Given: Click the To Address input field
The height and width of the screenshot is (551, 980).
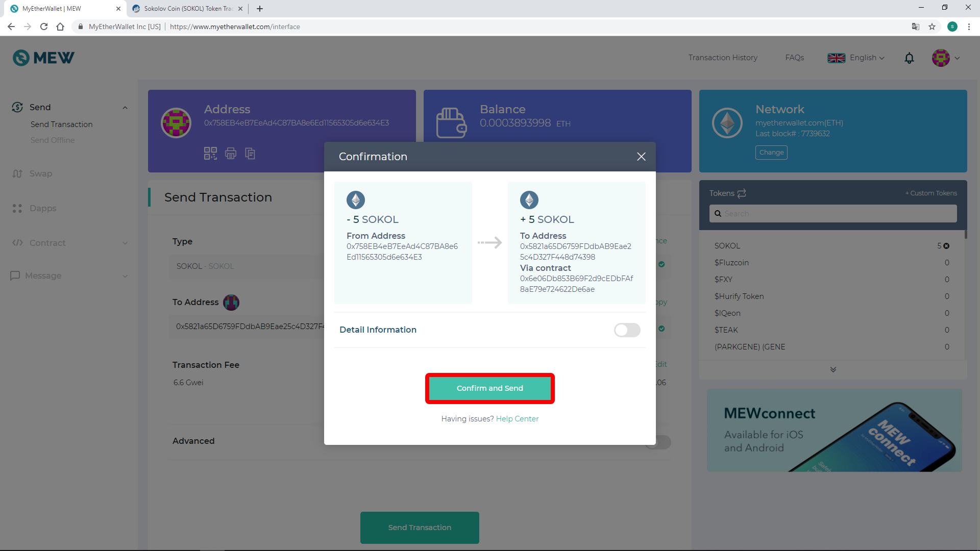Looking at the screenshot, I should click(247, 327).
